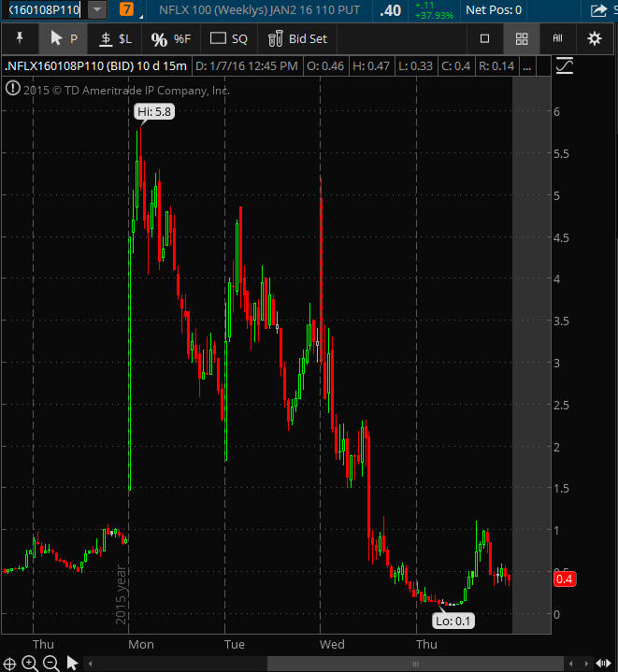The height and width of the screenshot is (672, 618).
Task: Select the pointer drawing tool
Action: click(x=64, y=38)
